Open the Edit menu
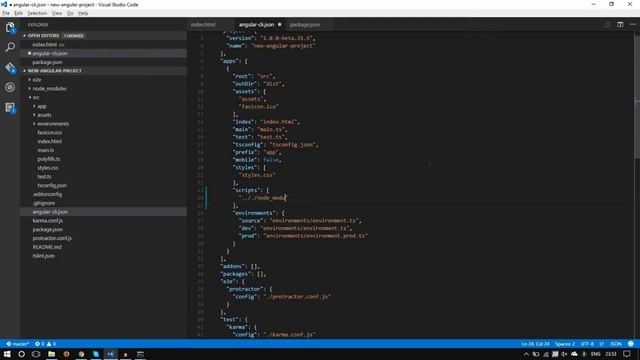 18,13
